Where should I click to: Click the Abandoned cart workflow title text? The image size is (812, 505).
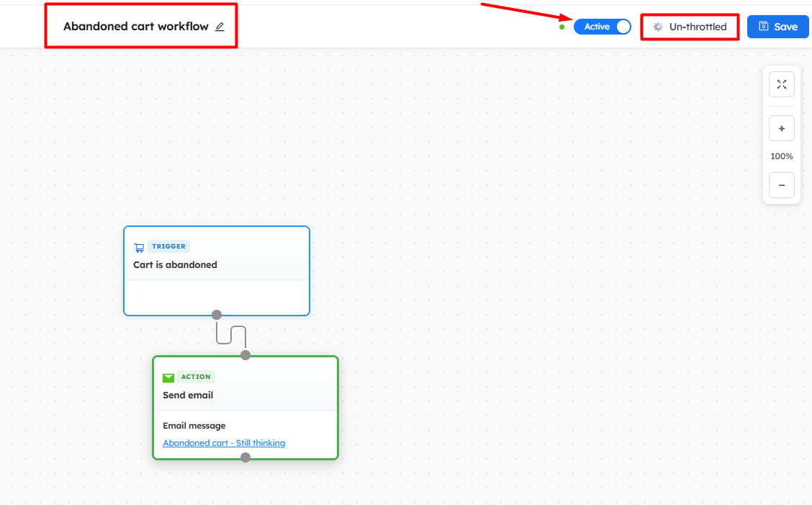point(135,27)
